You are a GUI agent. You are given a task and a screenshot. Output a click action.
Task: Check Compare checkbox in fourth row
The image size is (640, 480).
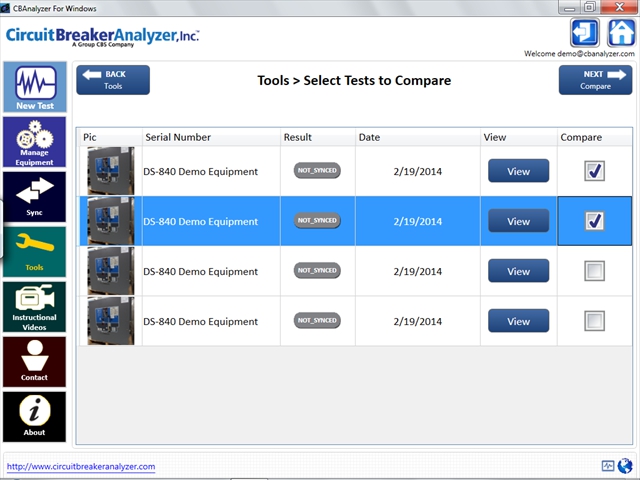pos(594,321)
